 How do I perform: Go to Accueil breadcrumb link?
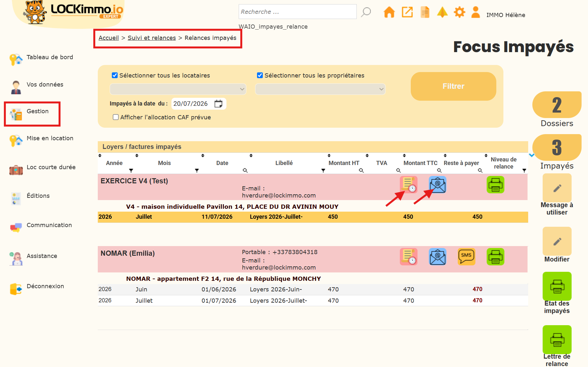[109, 38]
